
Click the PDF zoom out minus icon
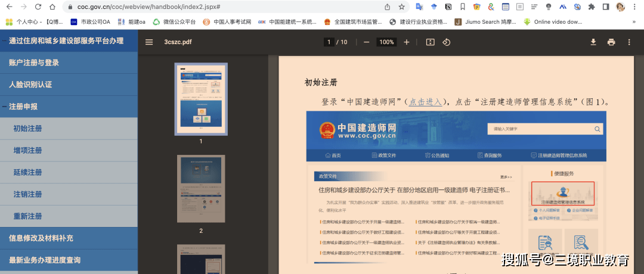366,42
